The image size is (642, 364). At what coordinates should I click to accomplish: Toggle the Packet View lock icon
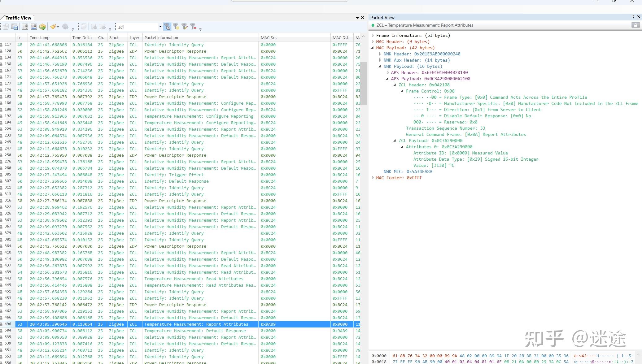635,25
